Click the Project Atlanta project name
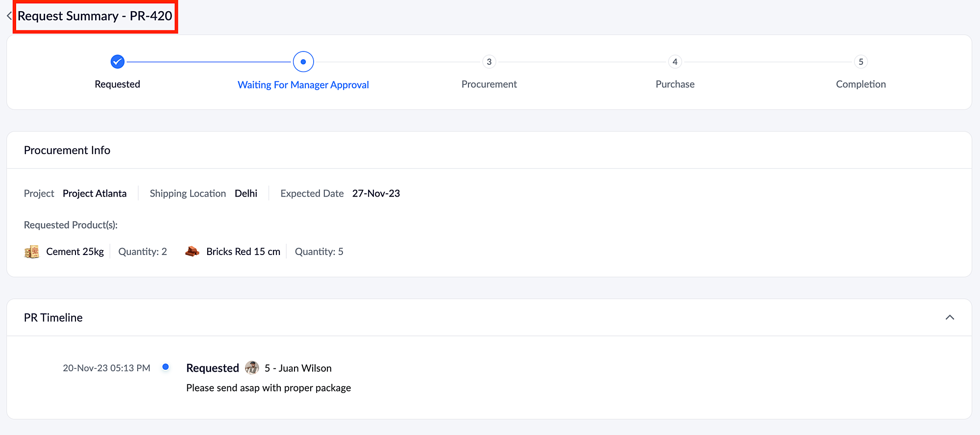 pos(95,193)
